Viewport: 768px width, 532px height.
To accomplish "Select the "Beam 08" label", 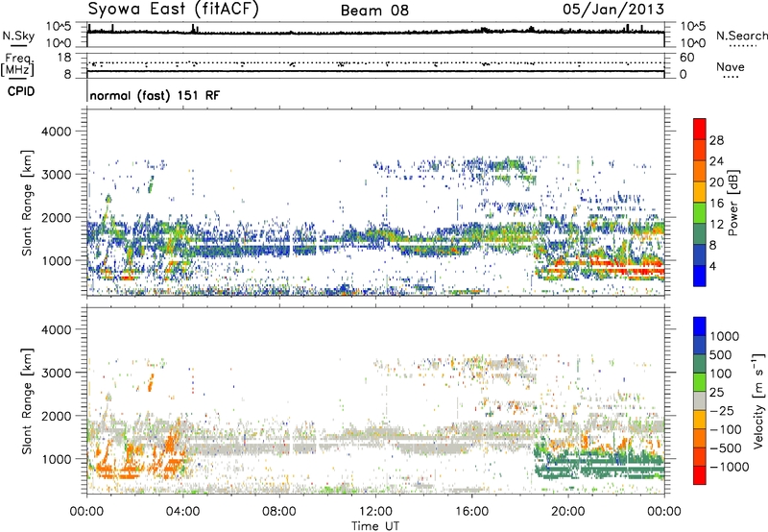I will coord(374,11).
